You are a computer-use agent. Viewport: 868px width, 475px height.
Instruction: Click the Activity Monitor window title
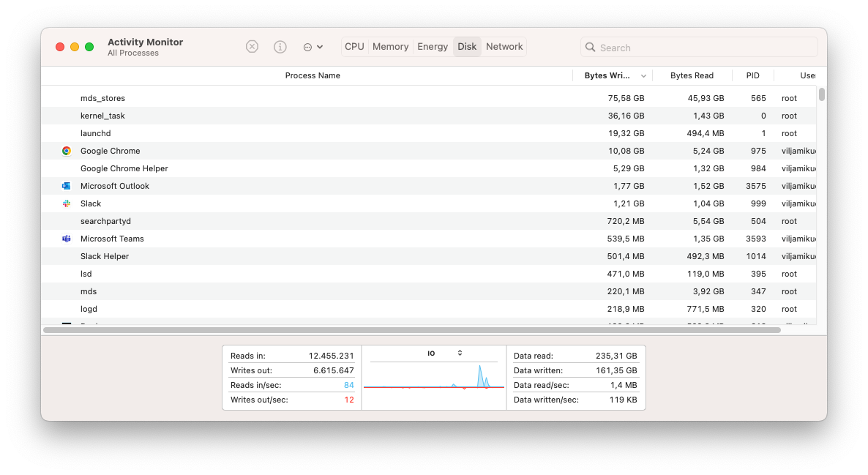click(145, 42)
